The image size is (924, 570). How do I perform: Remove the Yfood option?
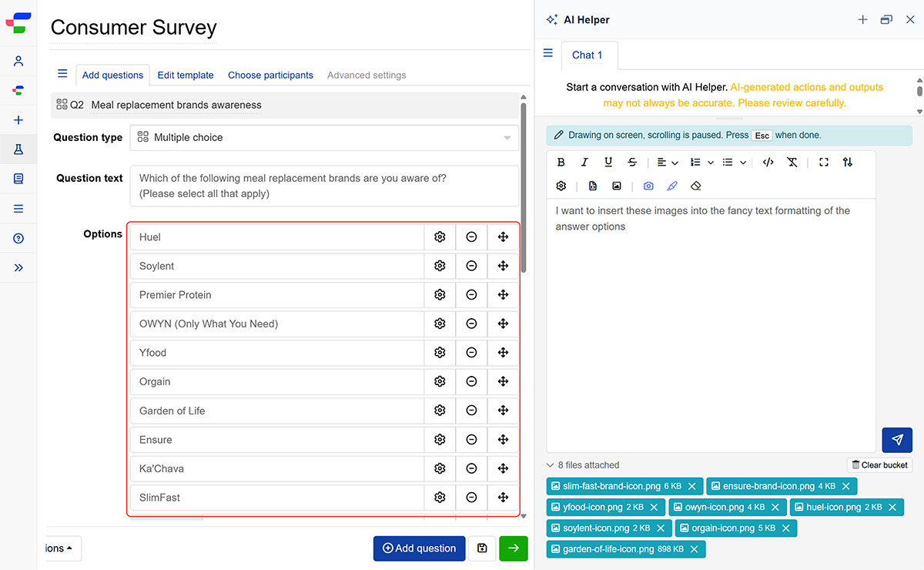pos(471,353)
